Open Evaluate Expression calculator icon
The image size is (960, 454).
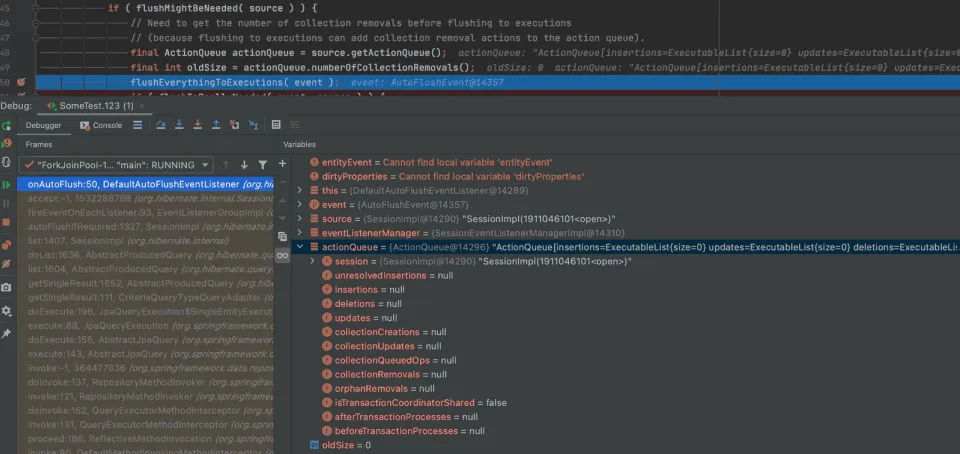click(x=276, y=125)
